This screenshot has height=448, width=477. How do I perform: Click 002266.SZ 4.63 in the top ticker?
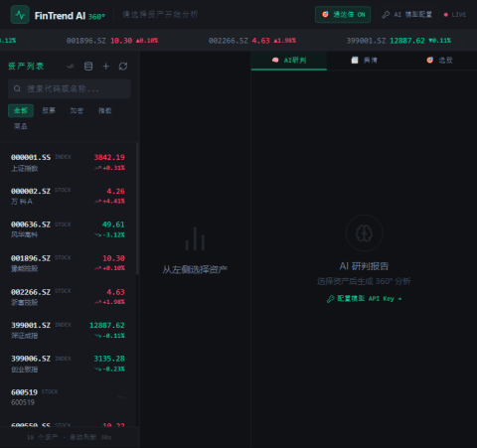pyautogui.click(x=252, y=41)
